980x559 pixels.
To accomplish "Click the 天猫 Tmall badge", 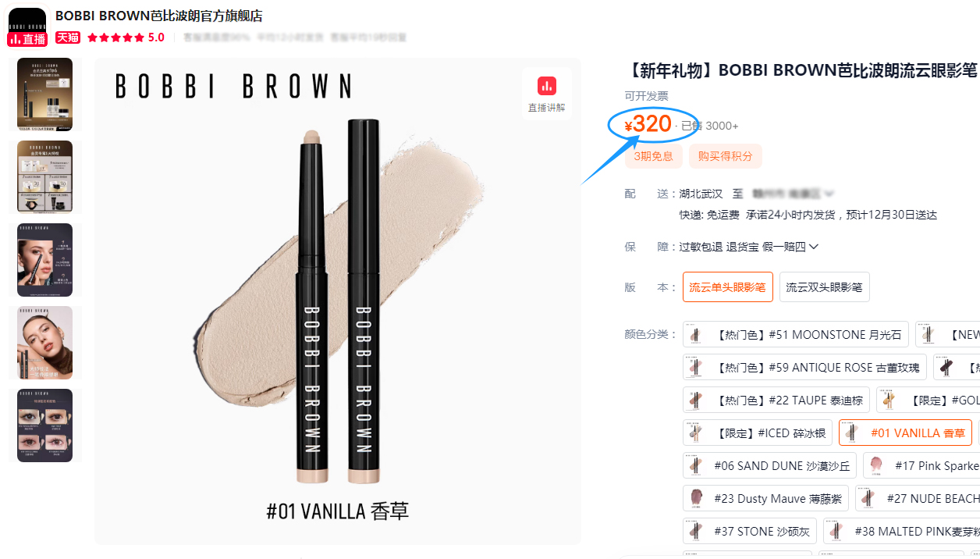I will 68,37.
